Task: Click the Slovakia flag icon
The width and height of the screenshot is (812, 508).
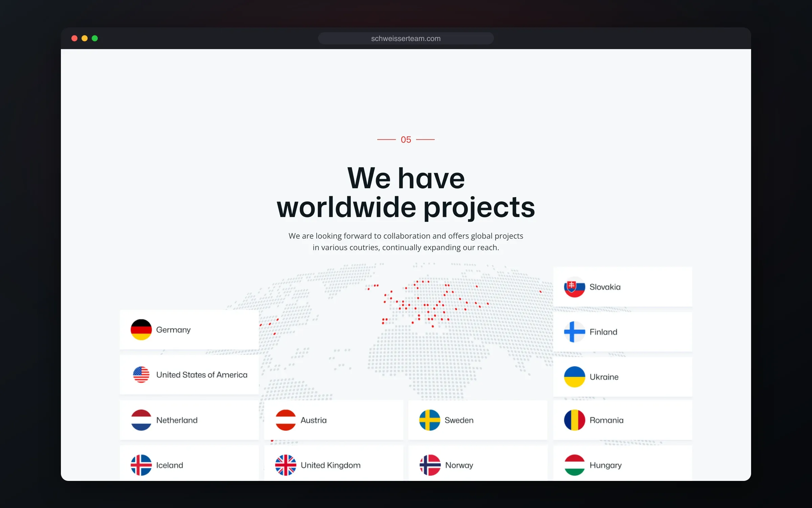Action: coord(574,287)
